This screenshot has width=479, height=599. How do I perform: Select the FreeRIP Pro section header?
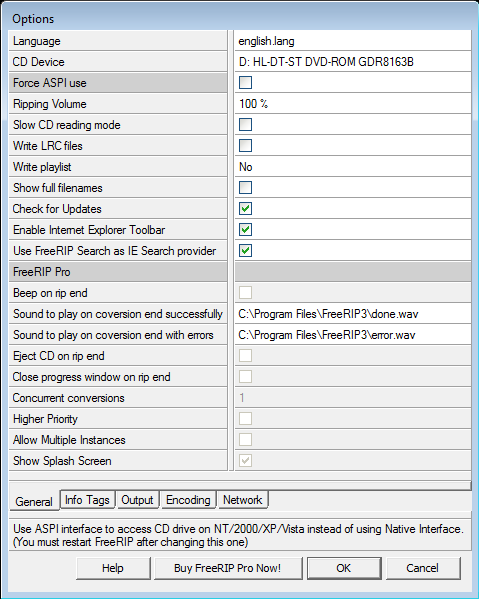click(x=118, y=272)
